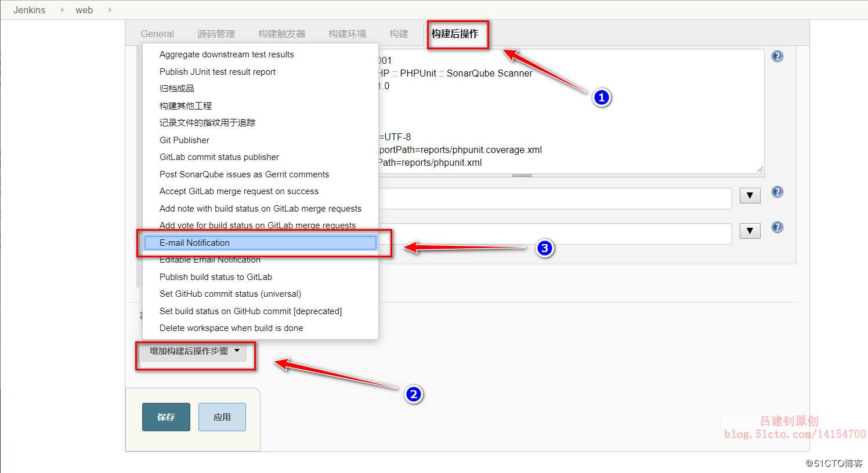Switch to the 构建触发器 tab
This screenshot has height=473, width=868.
pyautogui.click(x=281, y=34)
